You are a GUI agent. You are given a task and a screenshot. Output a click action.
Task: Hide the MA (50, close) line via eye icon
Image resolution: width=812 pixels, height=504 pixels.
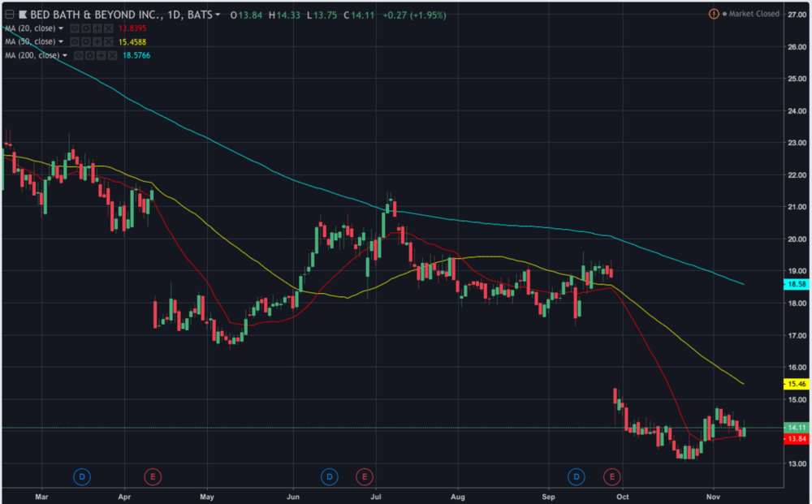(x=76, y=41)
